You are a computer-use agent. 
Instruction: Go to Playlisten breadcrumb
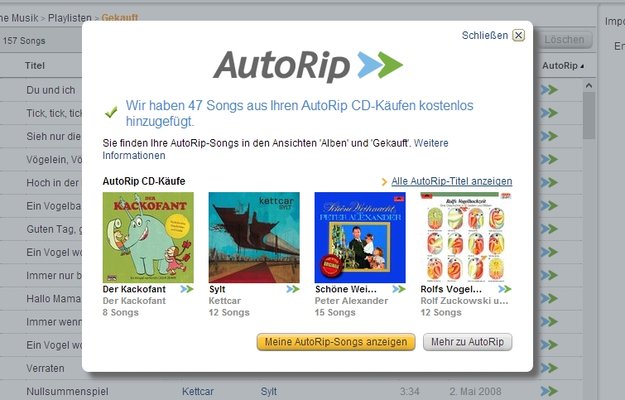click(x=70, y=18)
